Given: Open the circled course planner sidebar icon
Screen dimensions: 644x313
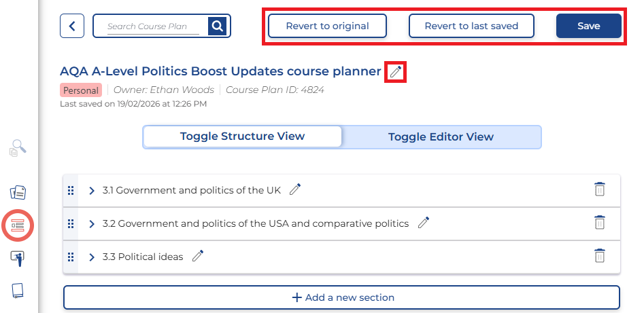Looking at the screenshot, I should tap(18, 225).
